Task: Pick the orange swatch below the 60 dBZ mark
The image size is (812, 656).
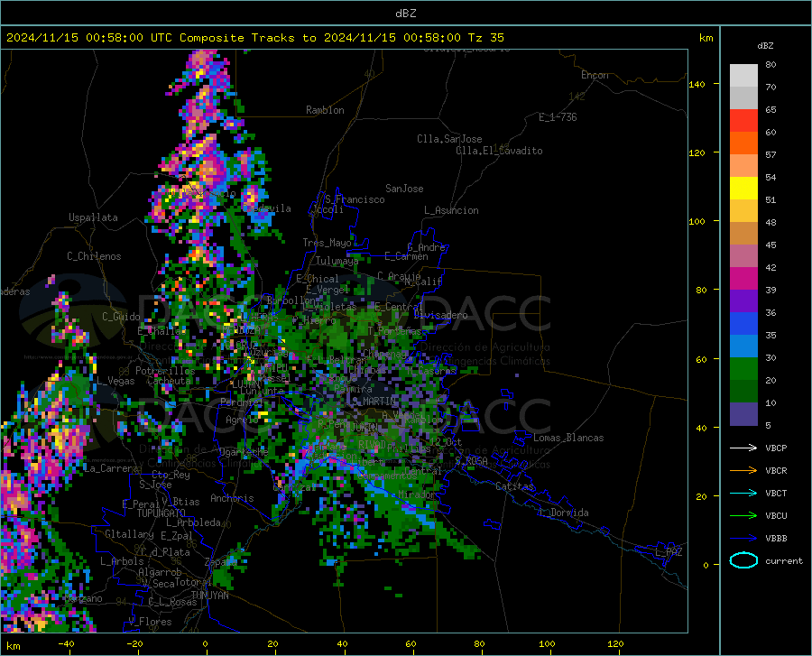Action: click(743, 143)
